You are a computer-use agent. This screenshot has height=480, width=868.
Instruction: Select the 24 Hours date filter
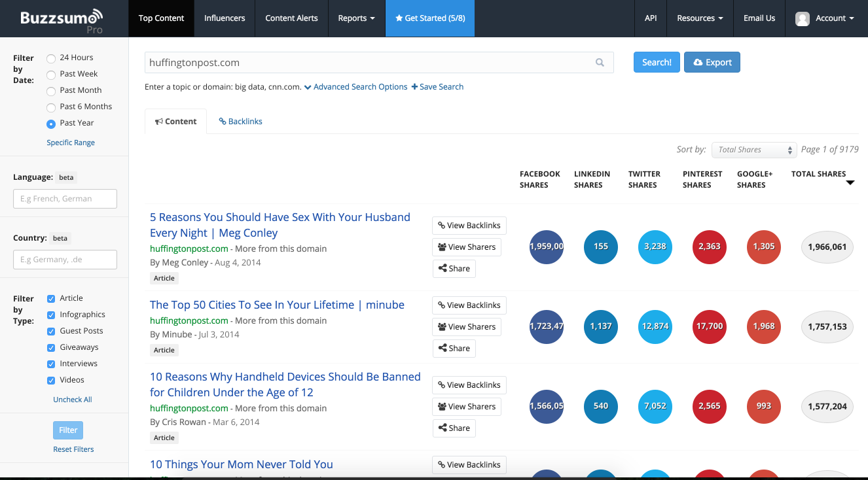tap(51, 58)
